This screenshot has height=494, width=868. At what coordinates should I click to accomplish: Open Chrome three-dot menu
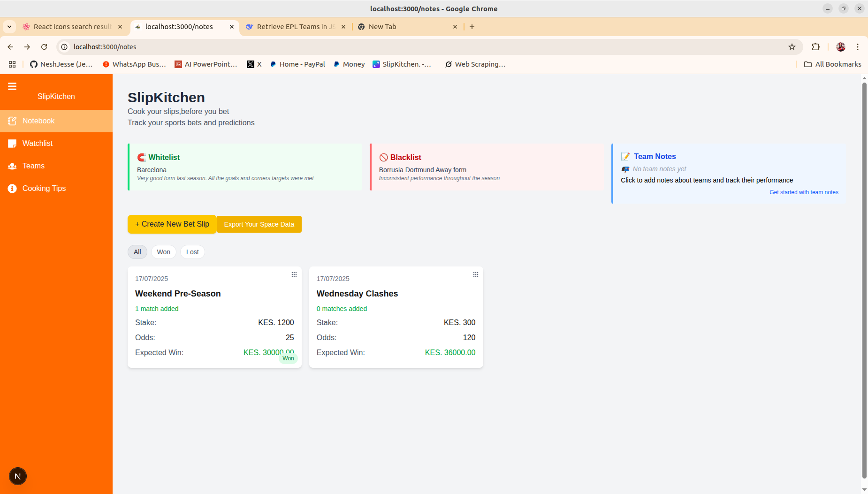858,47
